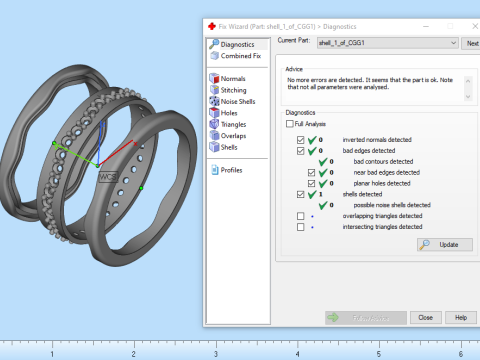Click the 'bad contours detected' text

pyautogui.click(x=383, y=162)
